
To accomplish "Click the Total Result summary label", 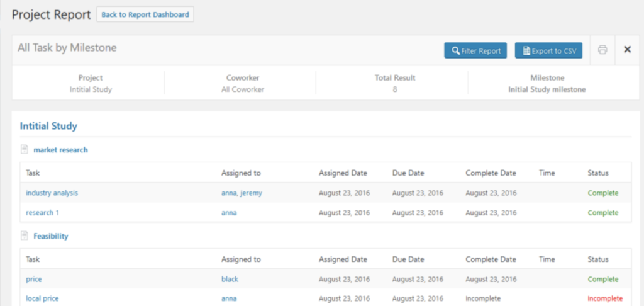I will point(395,77).
